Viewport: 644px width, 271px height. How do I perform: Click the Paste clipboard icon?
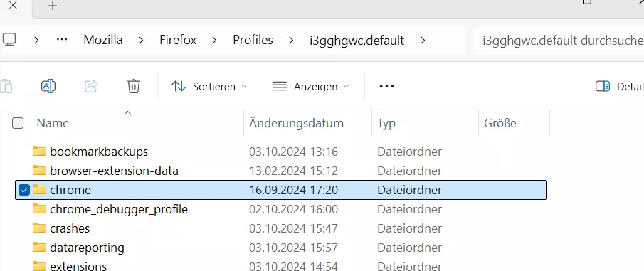tap(6, 86)
